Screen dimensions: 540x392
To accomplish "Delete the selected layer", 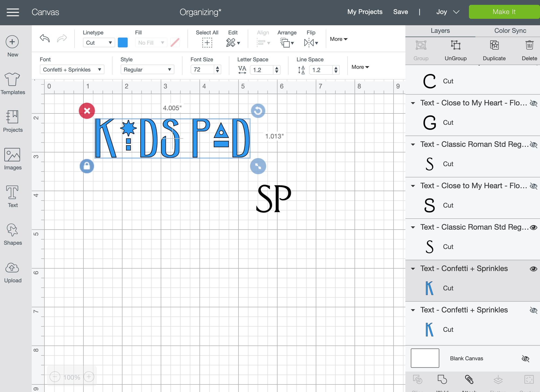I will click(x=529, y=51).
